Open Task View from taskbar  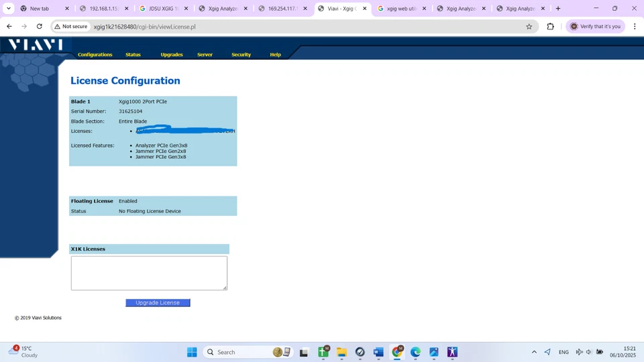coord(304,352)
